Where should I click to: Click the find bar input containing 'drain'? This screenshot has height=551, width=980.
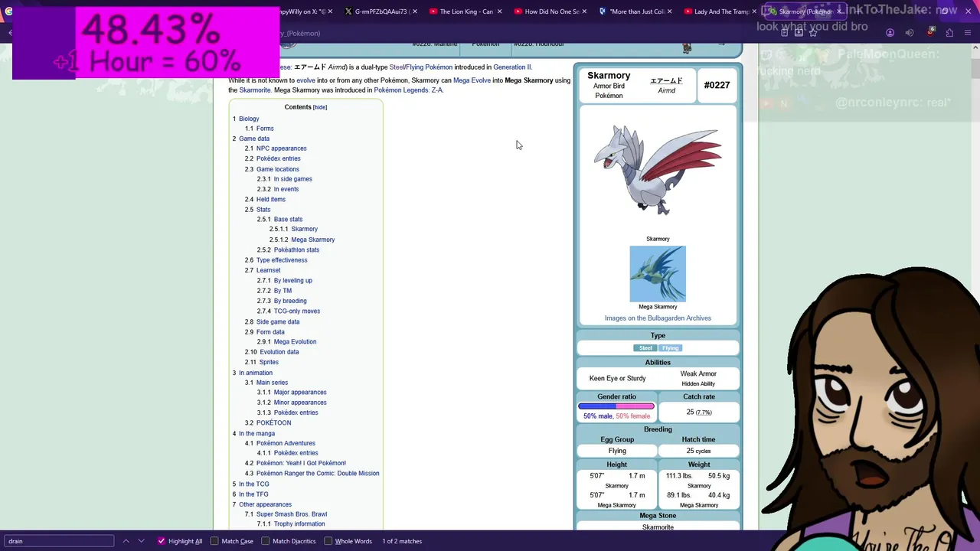click(x=59, y=541)
